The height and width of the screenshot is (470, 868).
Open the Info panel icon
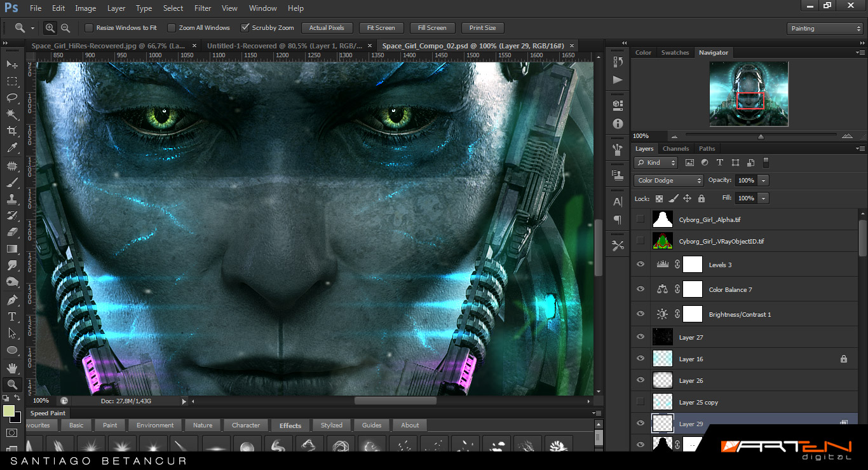pyautogui.click(x=618, y=124)
